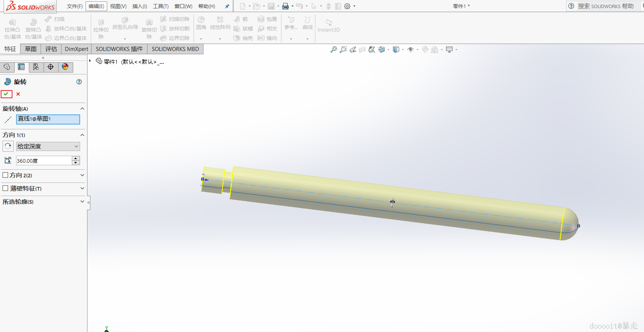This screenshot has width=644, height=332.
Task: Enable the 薄壁特征 thin feature checkbox
Action: click(5, 188)
